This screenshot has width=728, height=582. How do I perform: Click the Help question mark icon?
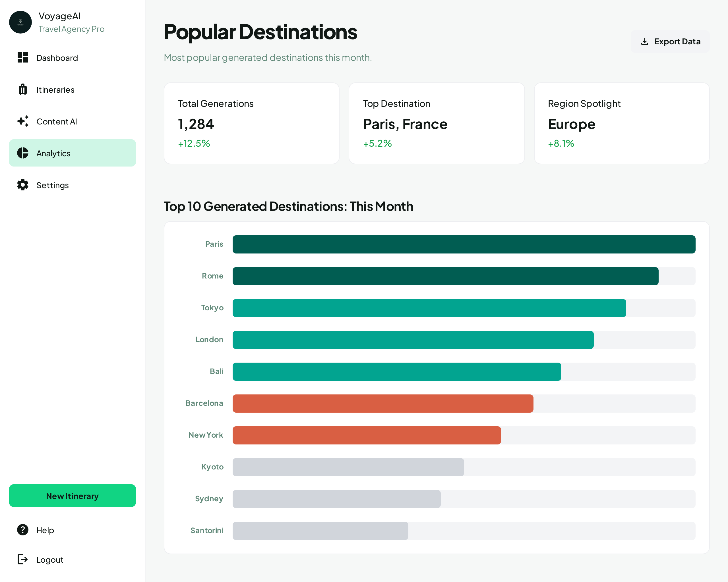(x=22, y=530)
